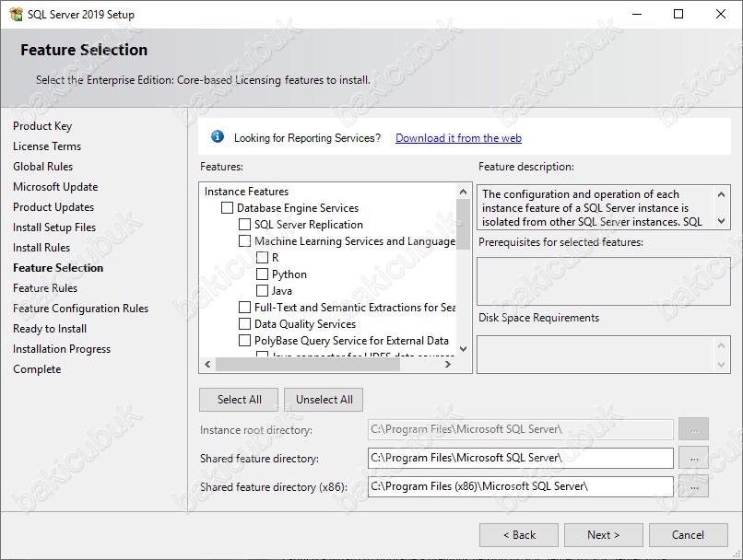Open the Download it from the web link
Viewport: 743px width, 560px height.
point(458,138)
